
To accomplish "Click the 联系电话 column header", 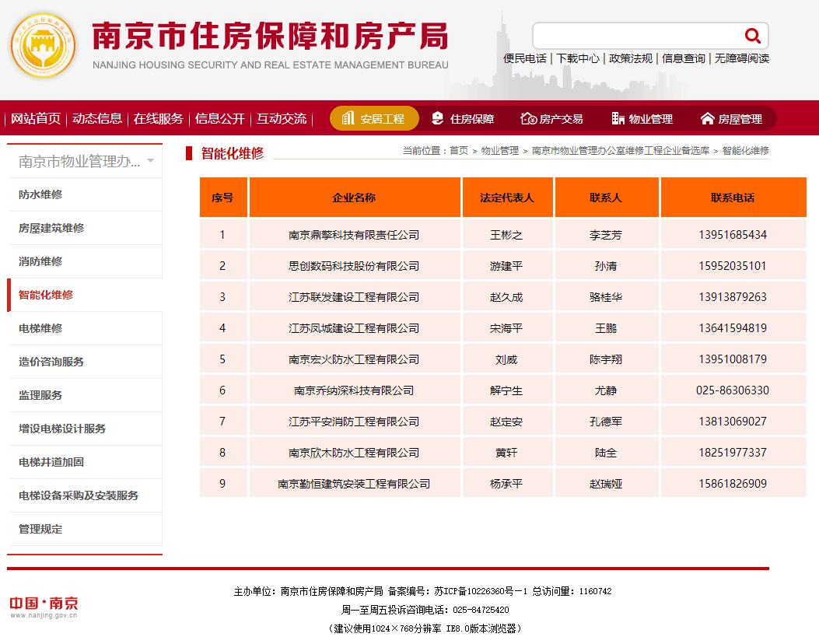I will click(733, 198).
